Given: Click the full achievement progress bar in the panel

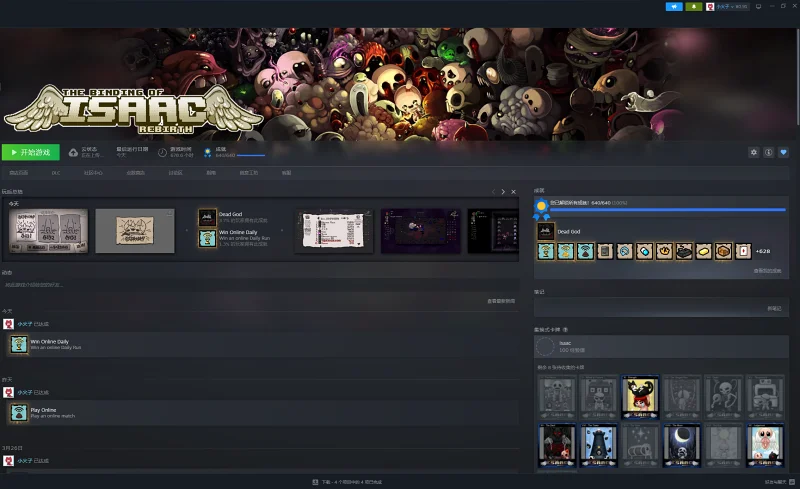Looking at the screenshot, I should (x=668, y=209).
